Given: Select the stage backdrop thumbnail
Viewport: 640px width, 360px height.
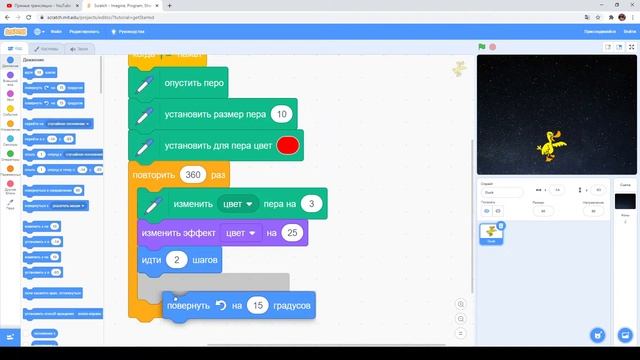Looking at the screenshot, I should (x=625, y=201).
